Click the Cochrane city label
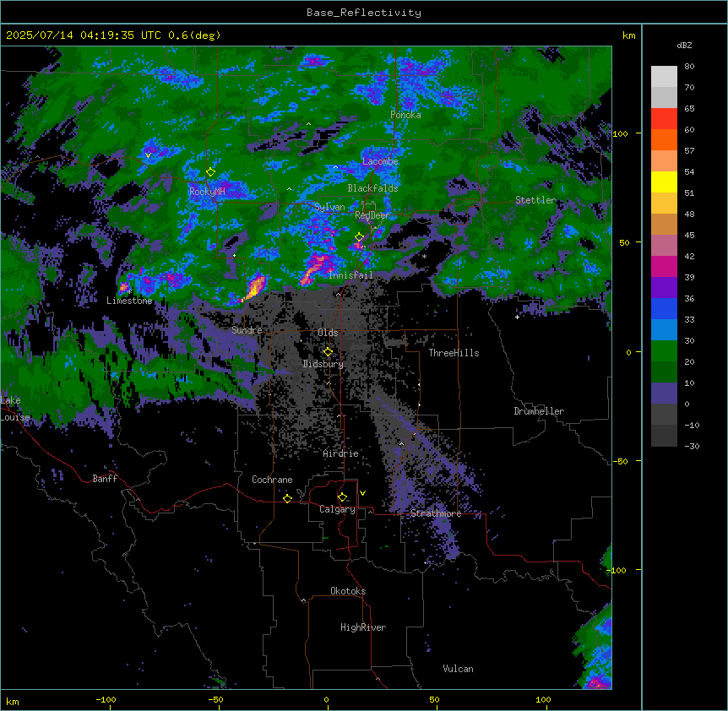 [x=272, y=480]
